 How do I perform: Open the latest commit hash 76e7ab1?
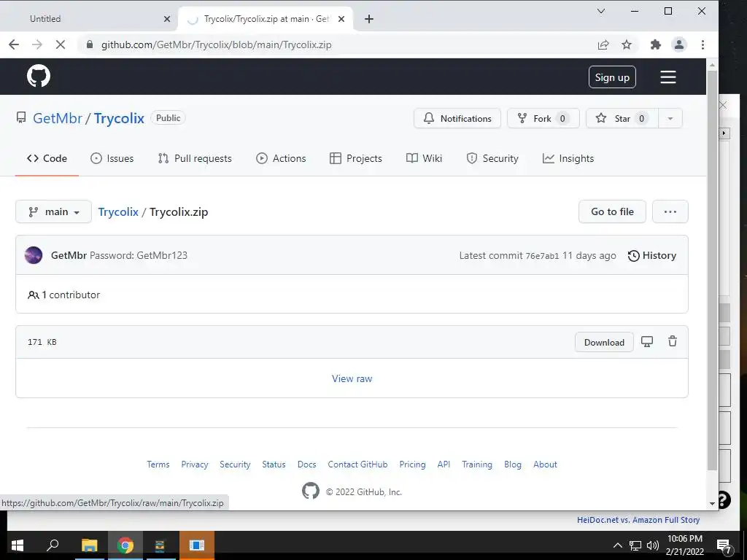[542, 256]
